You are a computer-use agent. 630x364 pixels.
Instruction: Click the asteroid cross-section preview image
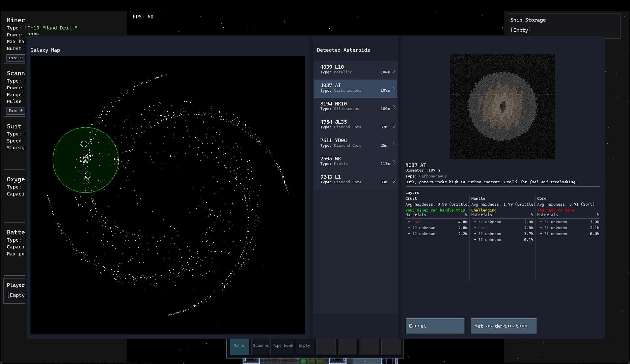(502, 106)
